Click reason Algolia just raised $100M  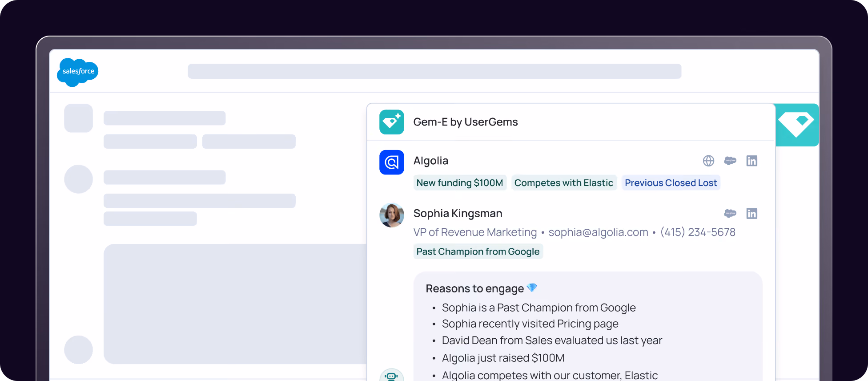503,358
